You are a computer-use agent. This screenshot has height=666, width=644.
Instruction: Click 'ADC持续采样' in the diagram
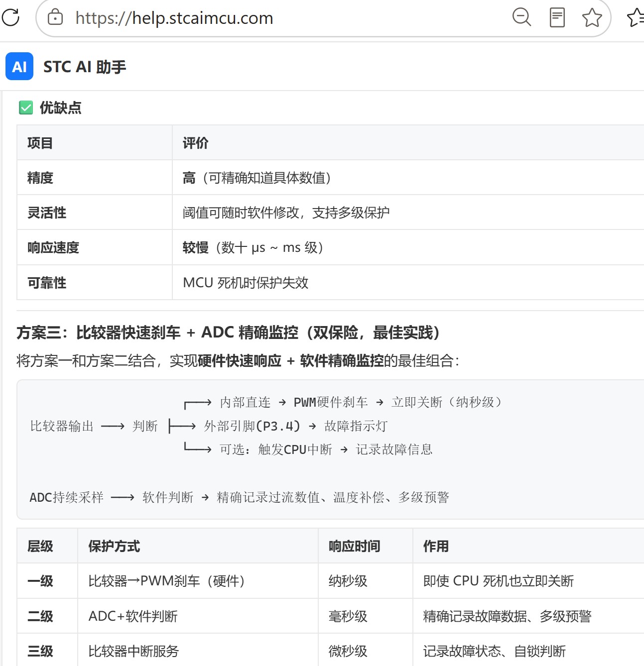(66, 497)
